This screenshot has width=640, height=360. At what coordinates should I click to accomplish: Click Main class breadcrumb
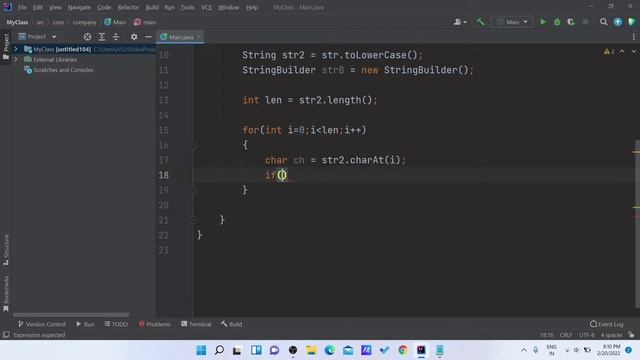pos(115,22)
